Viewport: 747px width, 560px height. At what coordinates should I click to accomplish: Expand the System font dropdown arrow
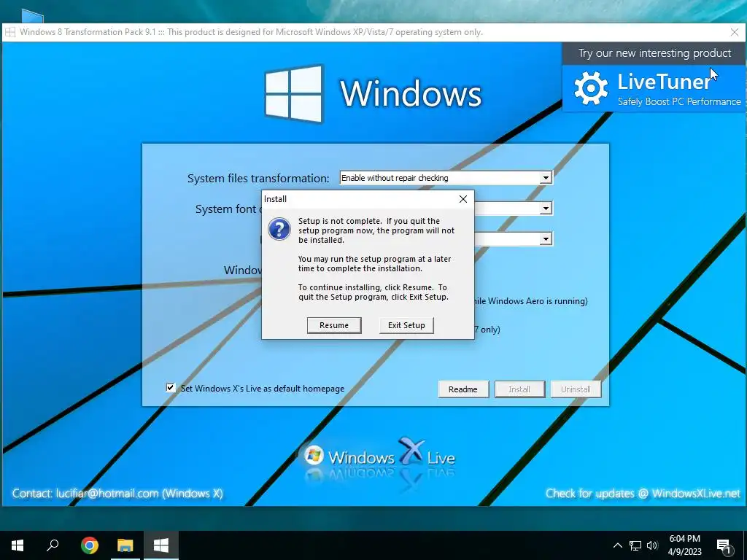pos(546,209)
